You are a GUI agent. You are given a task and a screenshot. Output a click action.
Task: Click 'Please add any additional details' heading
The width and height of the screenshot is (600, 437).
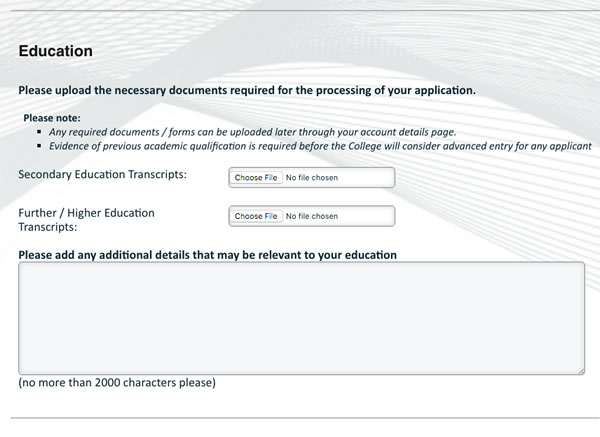point(207,255)
